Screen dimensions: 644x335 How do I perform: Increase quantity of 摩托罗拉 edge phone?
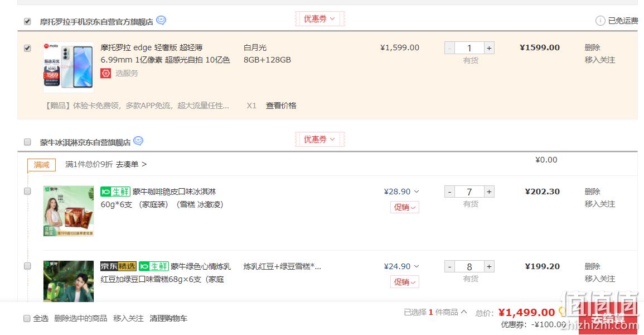[489, 48]
